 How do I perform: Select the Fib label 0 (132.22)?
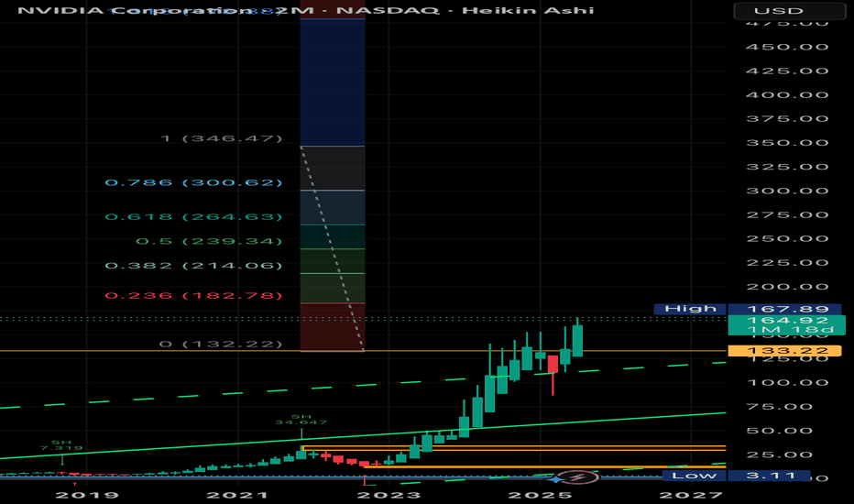(221, 344)
